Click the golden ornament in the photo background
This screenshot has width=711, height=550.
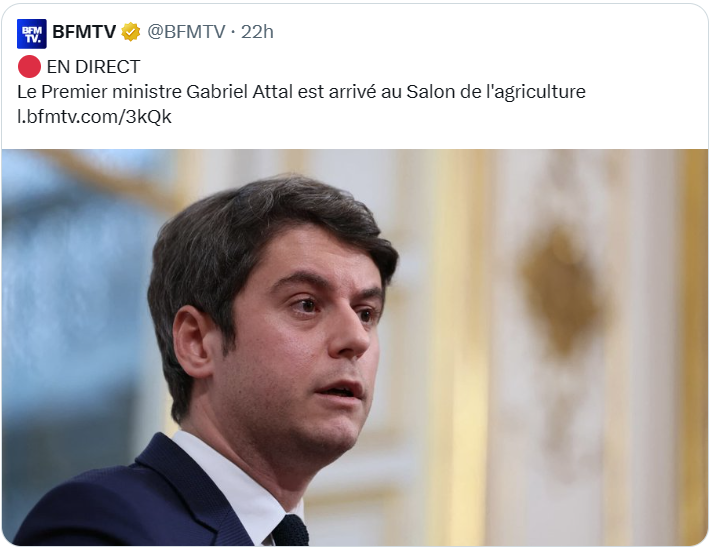(562, 290)
